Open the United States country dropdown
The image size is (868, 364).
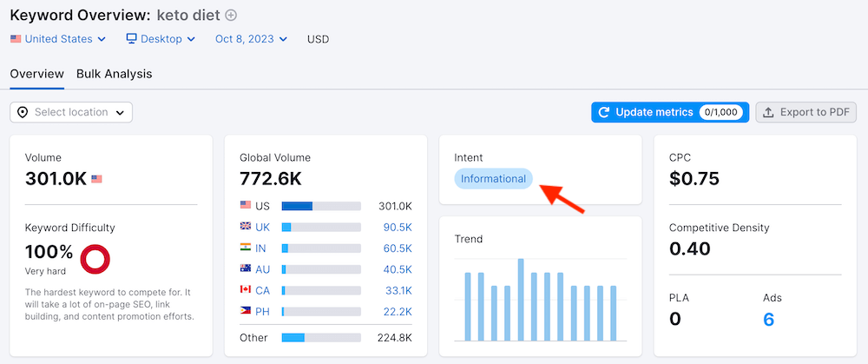(58, 39)
